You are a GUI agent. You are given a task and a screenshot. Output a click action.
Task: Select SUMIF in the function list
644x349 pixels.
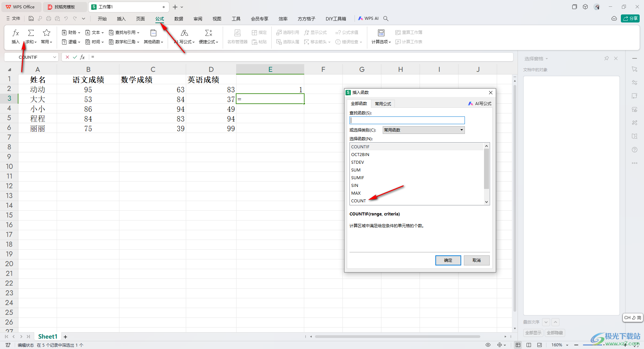coord(417,178)
